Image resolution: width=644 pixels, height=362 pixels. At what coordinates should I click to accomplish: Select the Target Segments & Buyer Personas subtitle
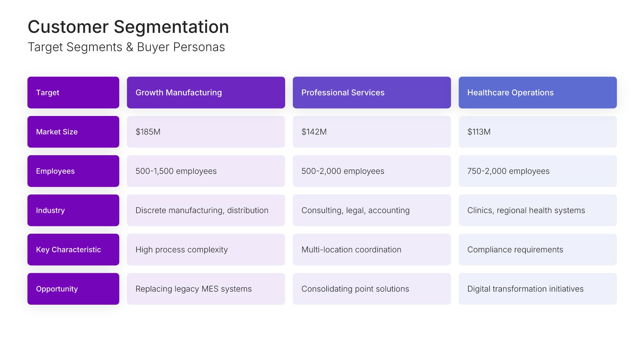[126, 47]
